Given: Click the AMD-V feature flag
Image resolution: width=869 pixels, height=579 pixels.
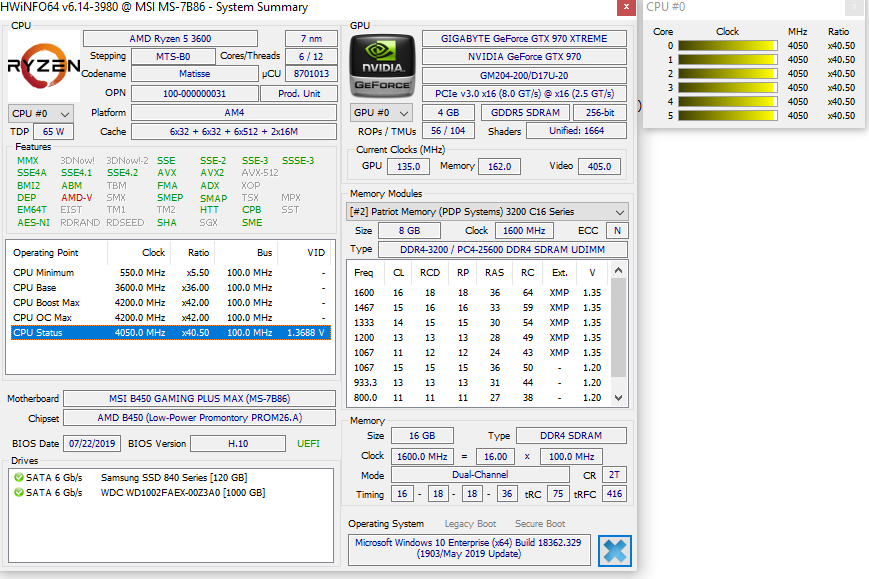Looking at the screenshot, I should [76, 198].
